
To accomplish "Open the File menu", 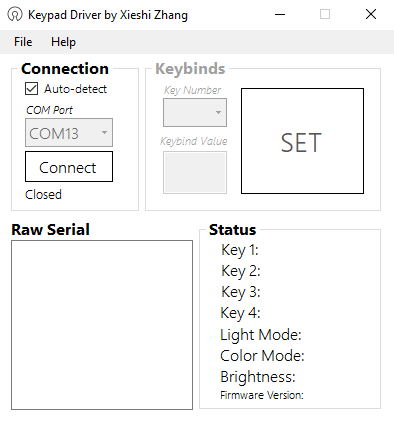I will (23, 42).
